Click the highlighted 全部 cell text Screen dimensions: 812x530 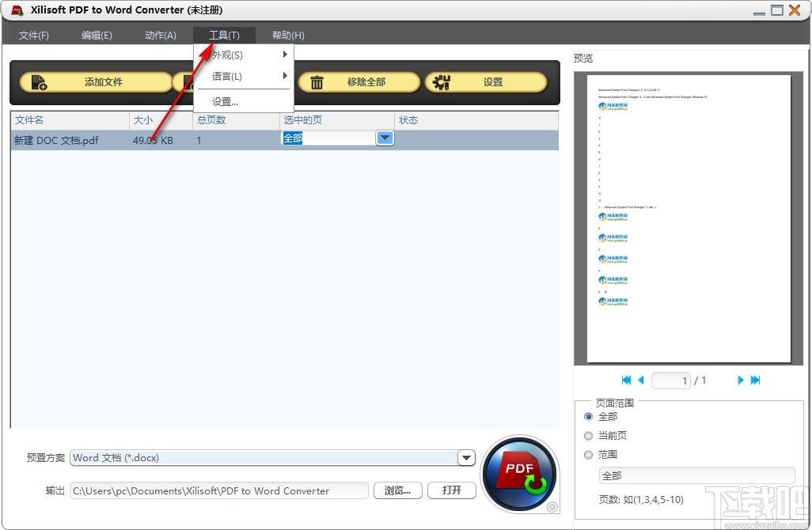point(293,138)
